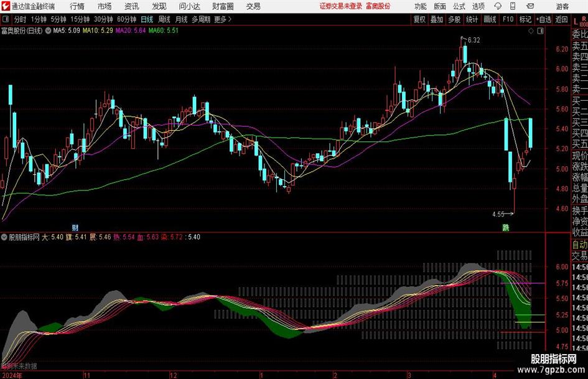Switch to the 5分钟 period
The width and height of the screenshot is (588, 379).
[58, 19]
